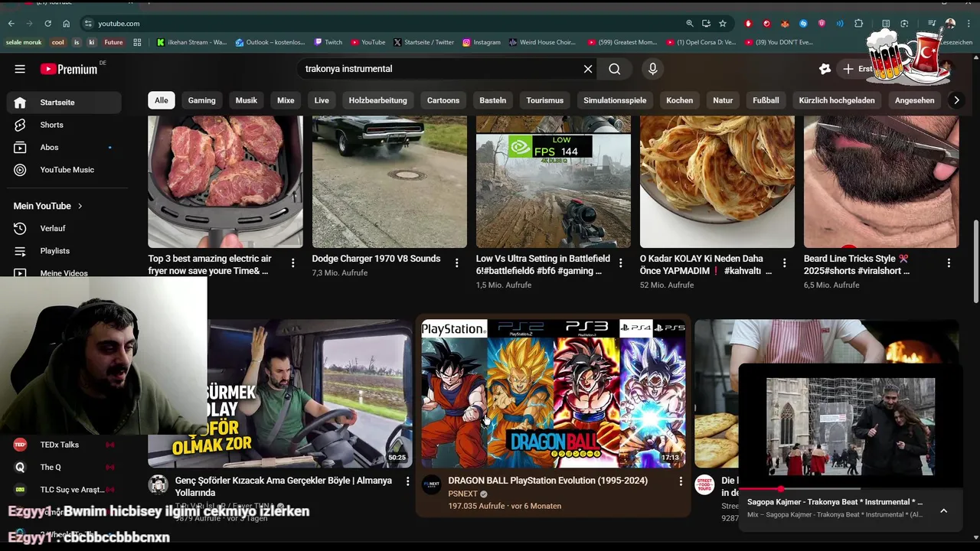Open options for the electric air fryer short
The width and height of the screenshot is (980, 551).
click(x=292, y=263)
